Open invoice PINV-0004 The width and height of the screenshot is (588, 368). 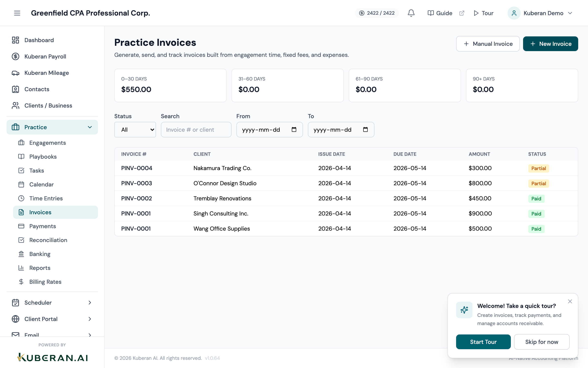(137, 168)
